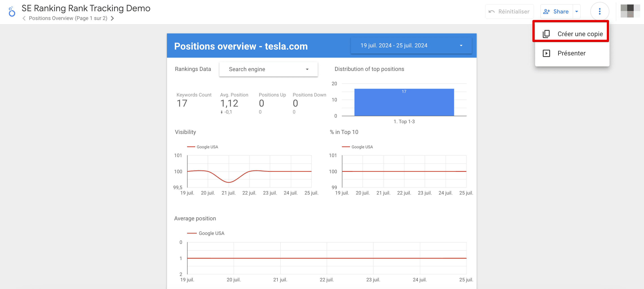The height and width of the screenshot is (289, 644).
Task: Click the Average position chart title
Action: (x=195, y=218)
